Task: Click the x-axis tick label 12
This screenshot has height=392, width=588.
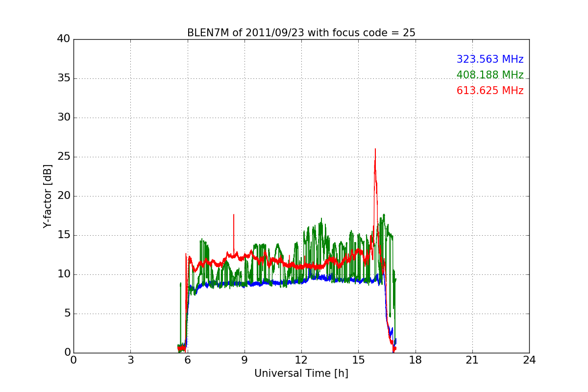Action: (301, 360)
